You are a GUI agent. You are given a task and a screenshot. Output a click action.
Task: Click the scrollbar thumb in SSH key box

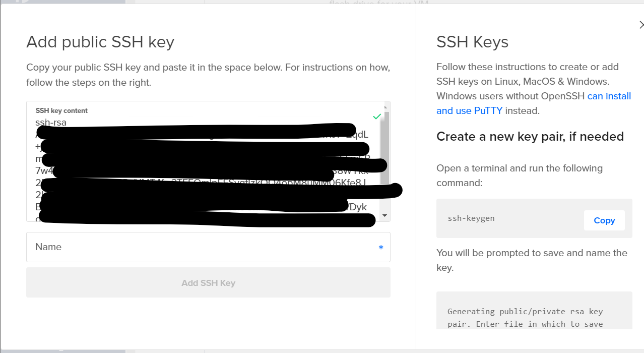point(385,146)
